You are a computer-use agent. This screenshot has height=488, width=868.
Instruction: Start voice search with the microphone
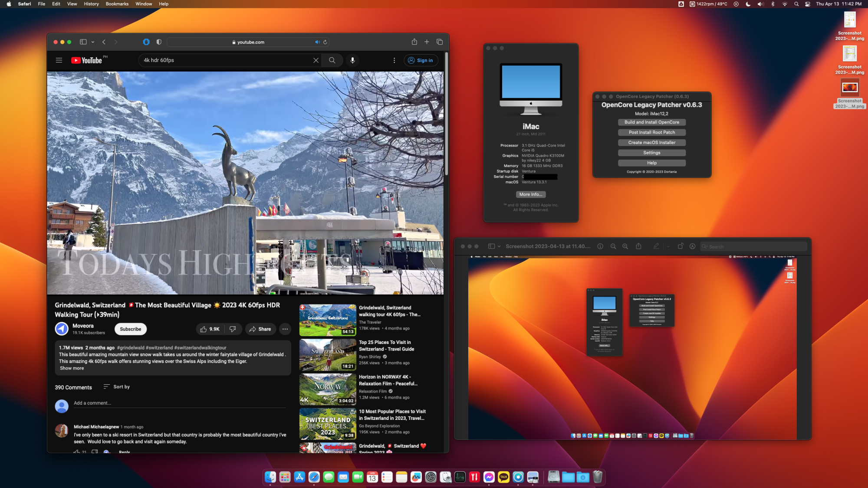pyautogui.click(x=352, y=60)
